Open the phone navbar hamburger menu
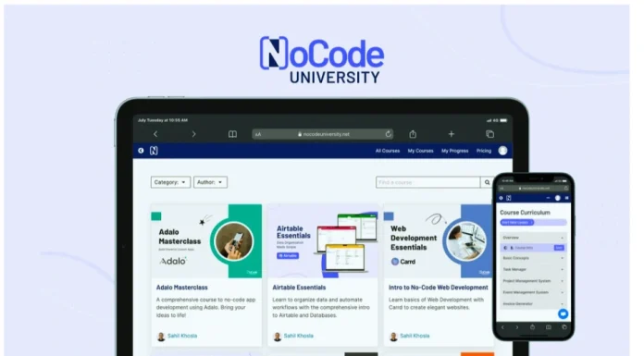644x356 pixels. coord(567,198)
